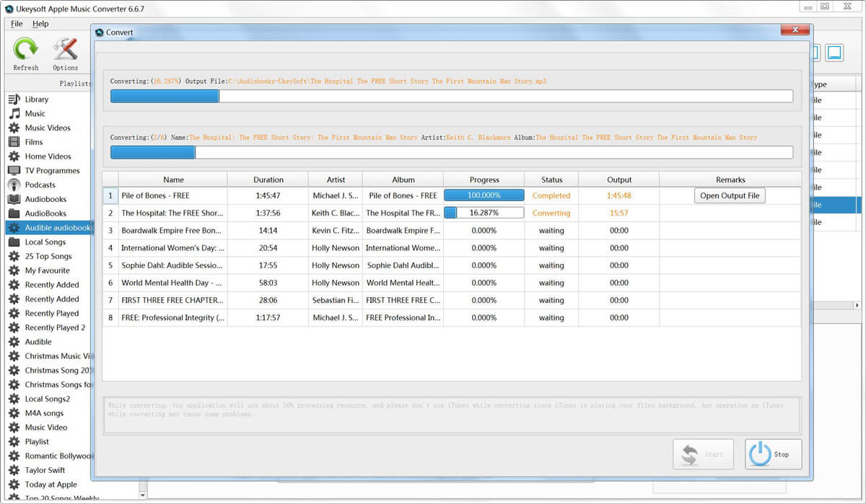Select the Library playlist icon
The width and height of the screenshot is (866, 504).
click(x=14, y=100)
